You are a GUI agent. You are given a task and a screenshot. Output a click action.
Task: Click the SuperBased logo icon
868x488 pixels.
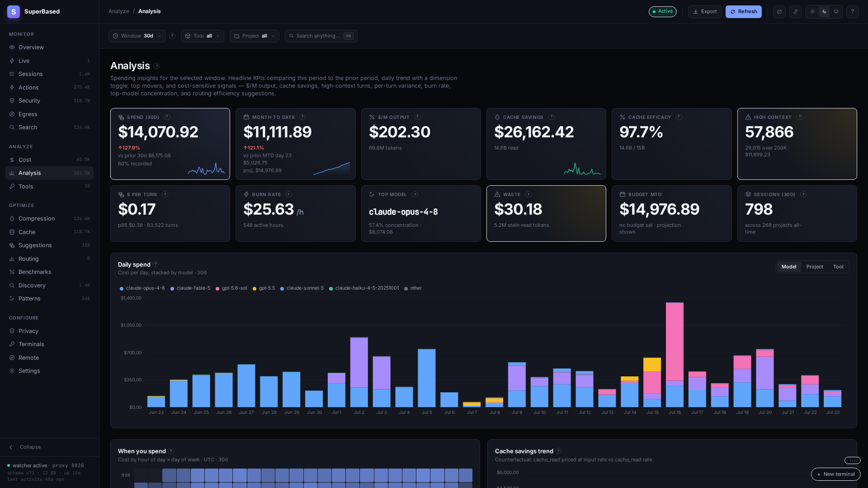pos(14,12)
